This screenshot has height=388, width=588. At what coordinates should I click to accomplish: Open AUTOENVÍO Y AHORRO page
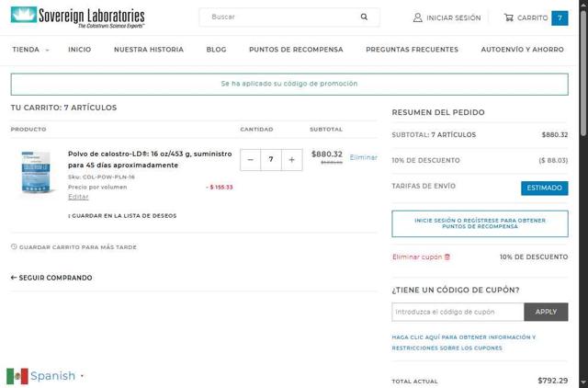pyautogui.click(x=523, y=50)
